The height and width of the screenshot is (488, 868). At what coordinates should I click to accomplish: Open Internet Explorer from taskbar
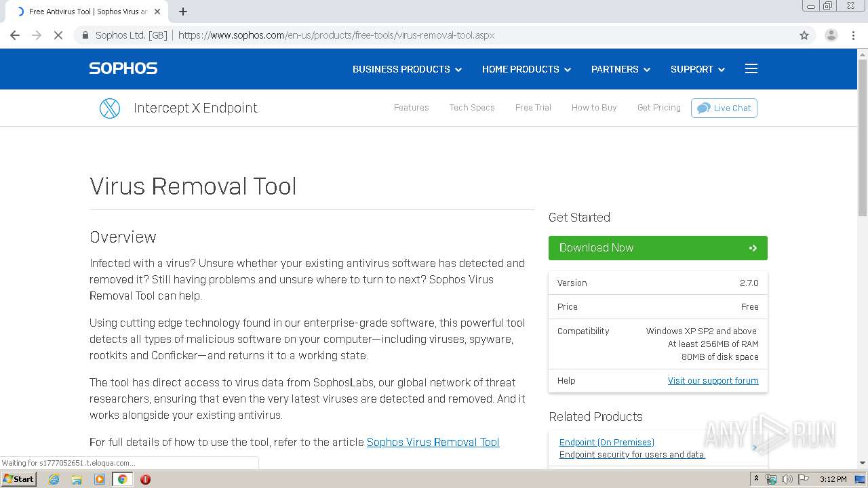point(54,479)
